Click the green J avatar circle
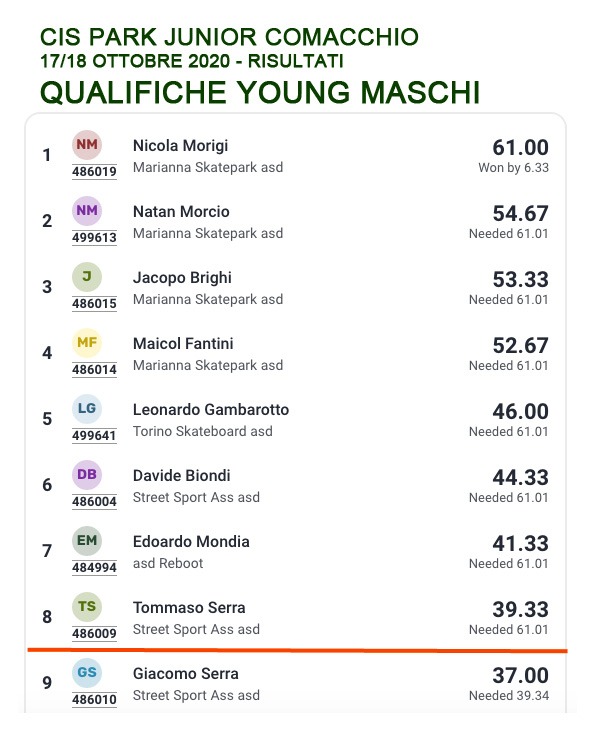The image size is (595, 737). [87, 276]
